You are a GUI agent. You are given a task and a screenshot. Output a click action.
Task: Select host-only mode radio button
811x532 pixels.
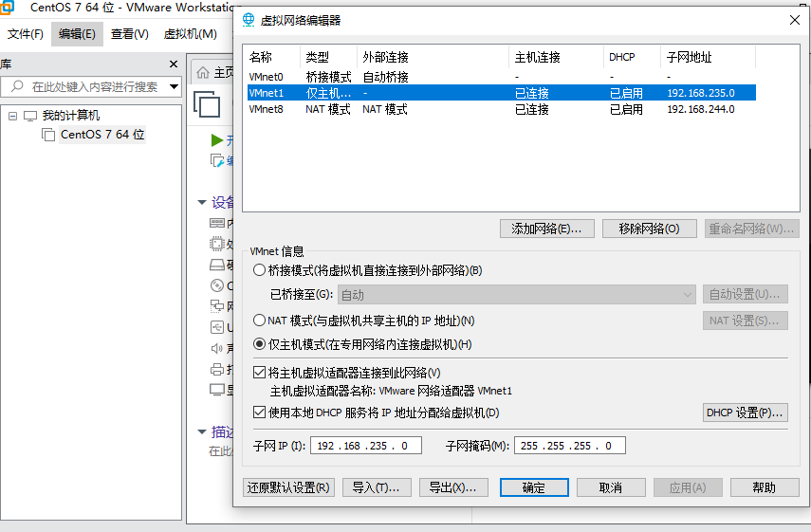[x=259, y=344]
